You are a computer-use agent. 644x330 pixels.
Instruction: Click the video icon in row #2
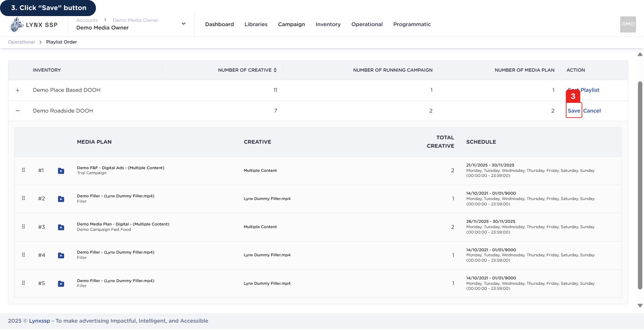[x=61, y=199]
